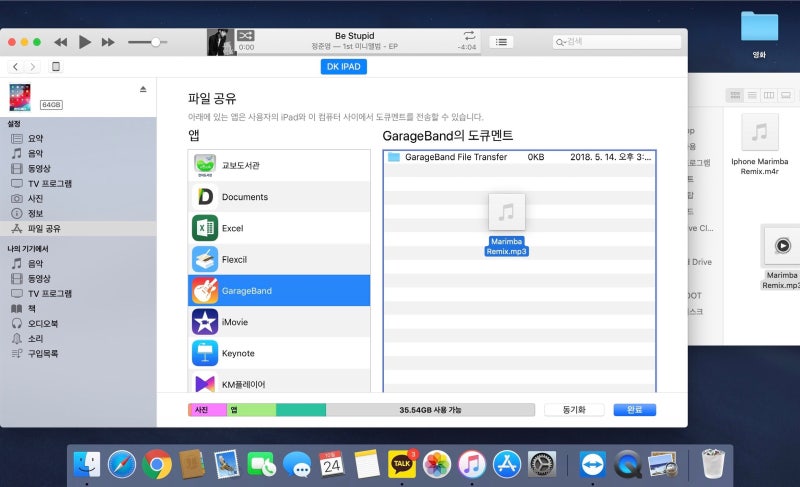Click the 앱 segment of storage bar
800x487 pixels.
click(x=251, y=409)
